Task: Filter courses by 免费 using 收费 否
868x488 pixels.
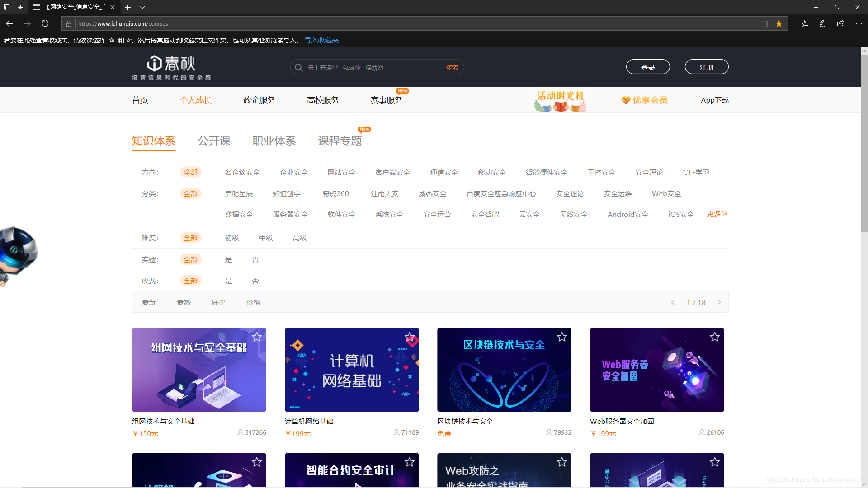Action: click(x=255, y=281)
